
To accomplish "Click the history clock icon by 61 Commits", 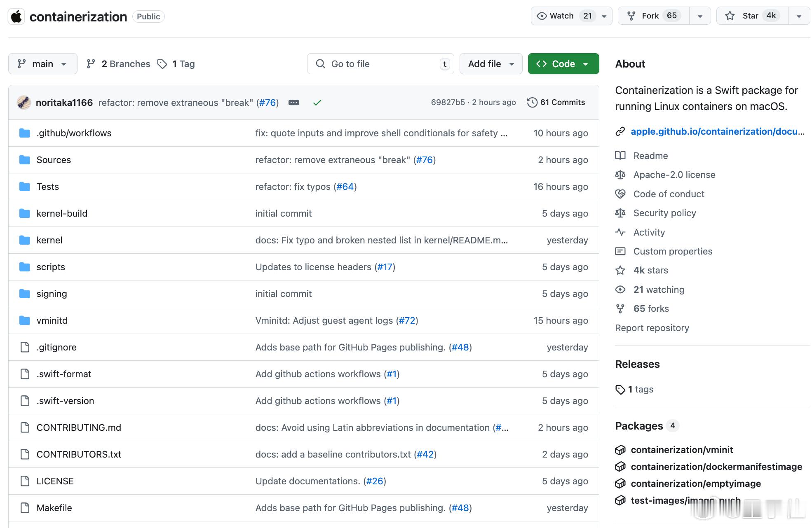I will 532,103.
